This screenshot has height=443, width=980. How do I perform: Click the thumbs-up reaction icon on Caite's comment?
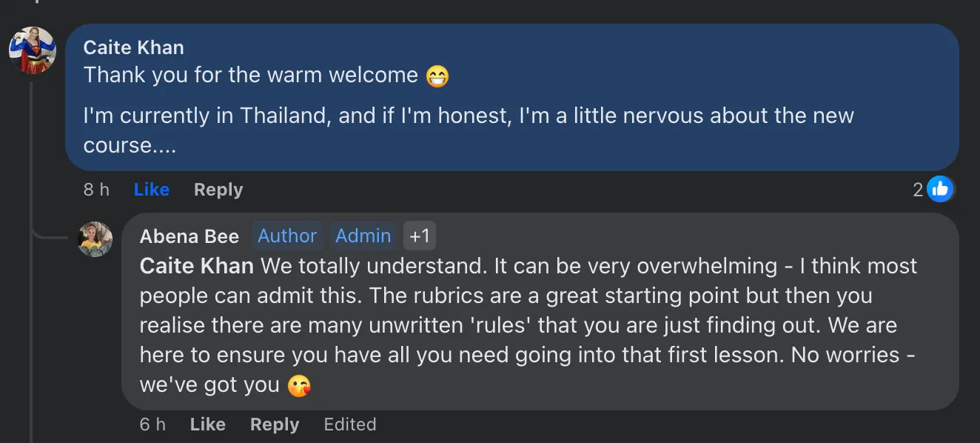[x=940, y=190]
